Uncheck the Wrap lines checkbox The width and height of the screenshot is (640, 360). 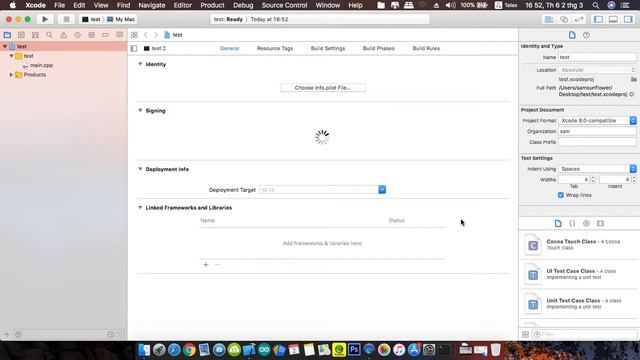560,195
